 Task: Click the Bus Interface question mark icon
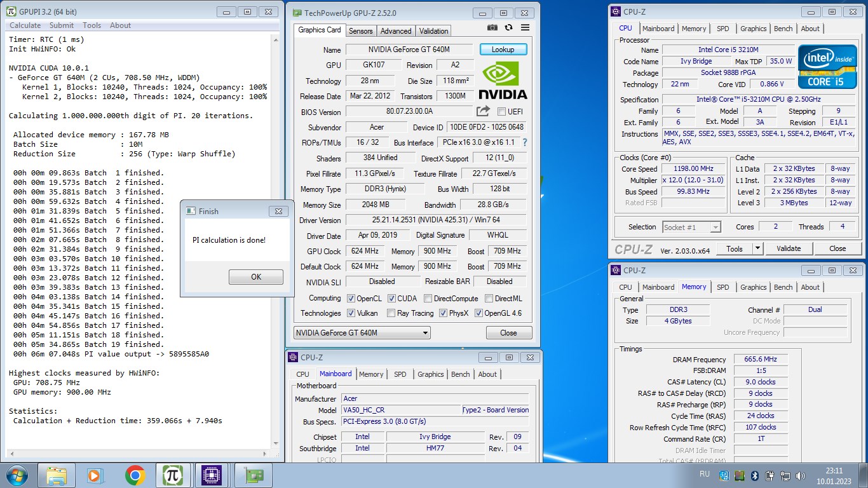point(525,143)
